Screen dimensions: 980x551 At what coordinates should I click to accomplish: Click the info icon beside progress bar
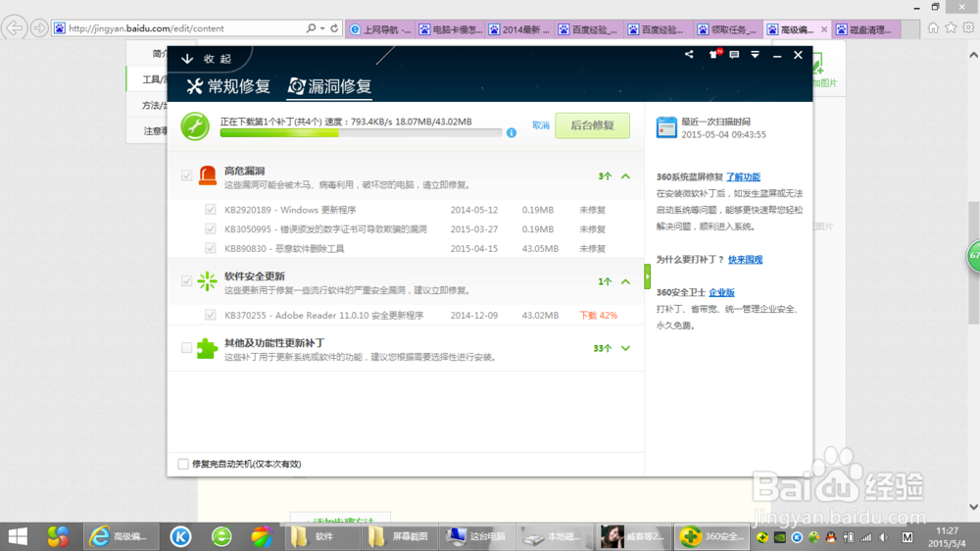click(x=512, y=132)
